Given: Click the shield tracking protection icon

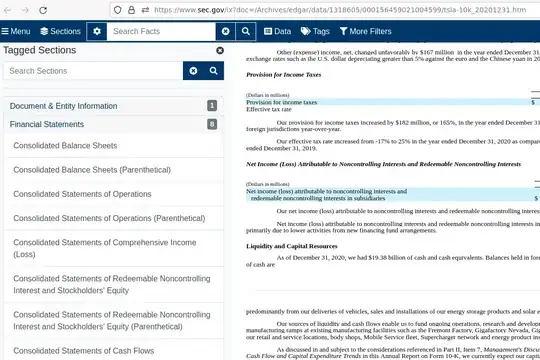Looking at the screenshot, I should click(117, 10).
